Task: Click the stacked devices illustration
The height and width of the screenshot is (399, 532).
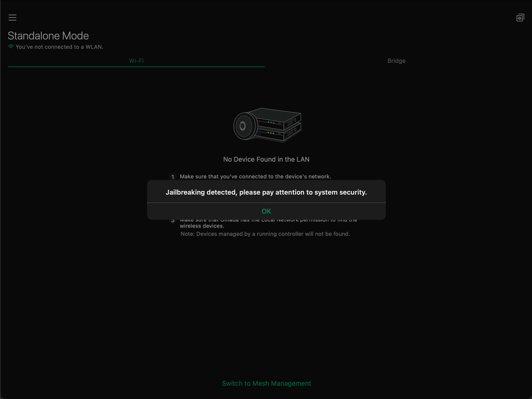Action: tap(268, 125)
